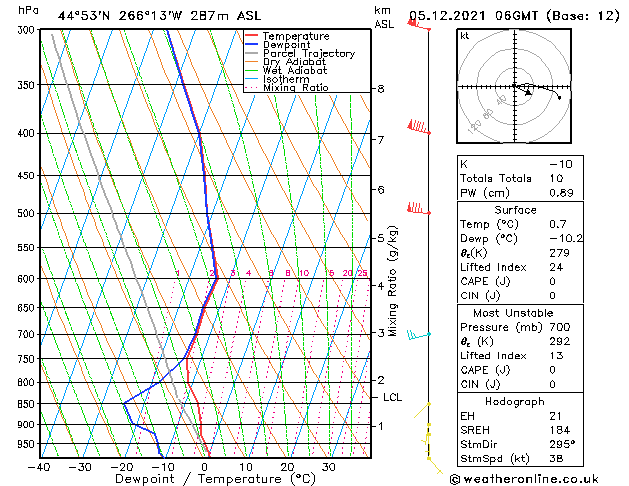This screenshot has width=629, height=486.
Task: Click the hodograph trace end dot
Action: click(559, 97)
